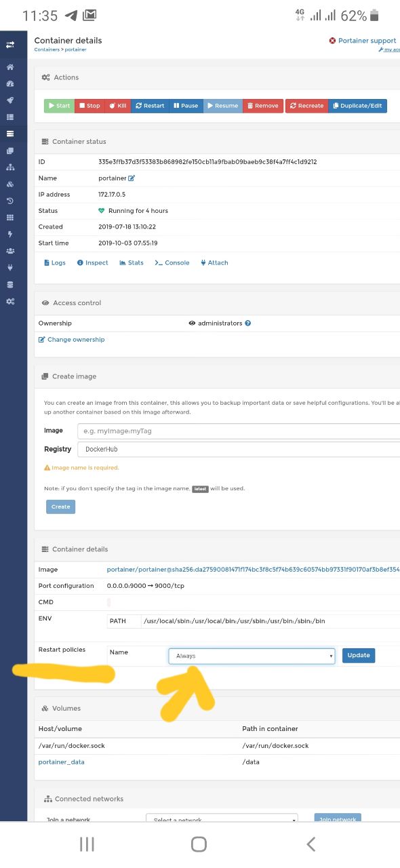This screenshot has width=400, height=868.
Task: Click the help icon beside administrators
Action: [248, 323]
